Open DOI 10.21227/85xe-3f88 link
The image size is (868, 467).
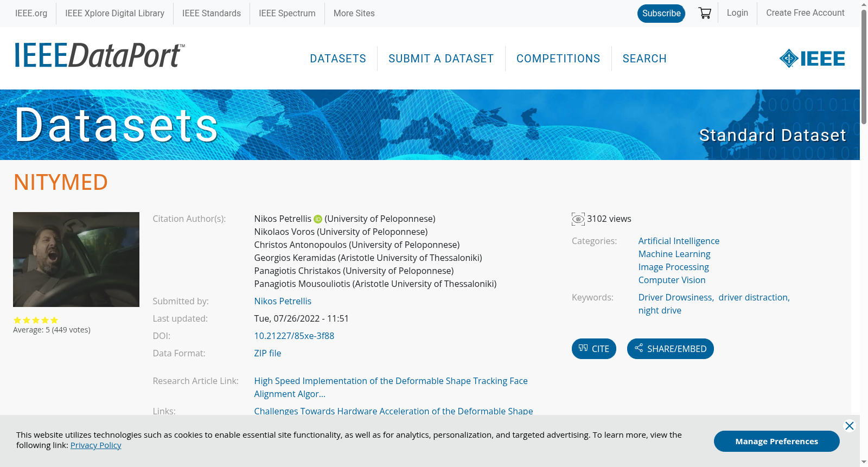click(294, 336)
